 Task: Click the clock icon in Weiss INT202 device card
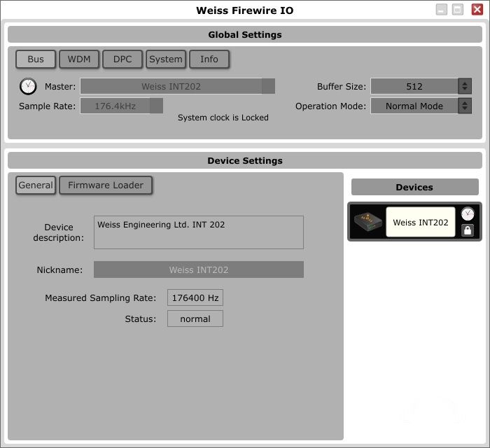point(468,214)
